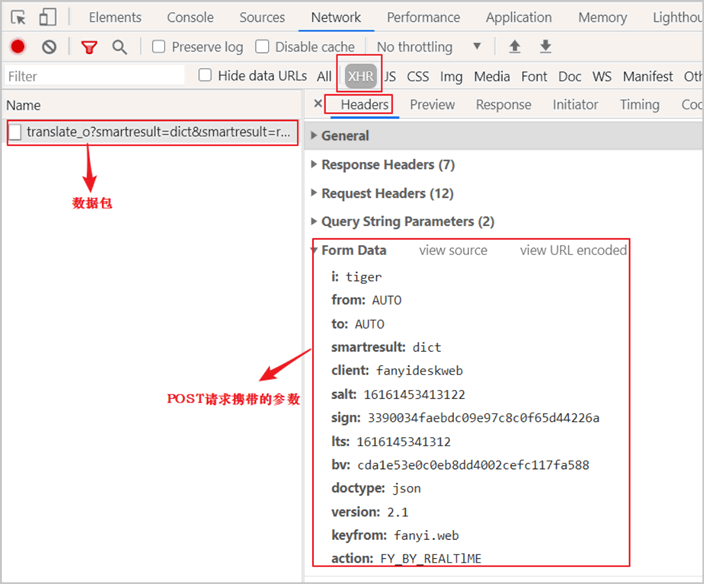Viewport: 704px width, 584px height.
Task: Select the client: fanyideskweb value
Action: (397, 370)
